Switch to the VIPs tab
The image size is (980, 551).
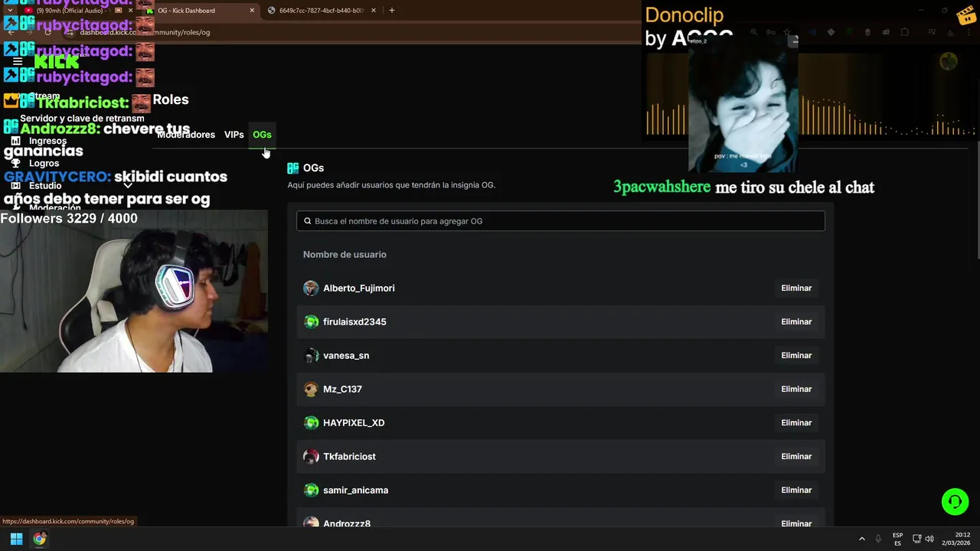coord(234,135)
